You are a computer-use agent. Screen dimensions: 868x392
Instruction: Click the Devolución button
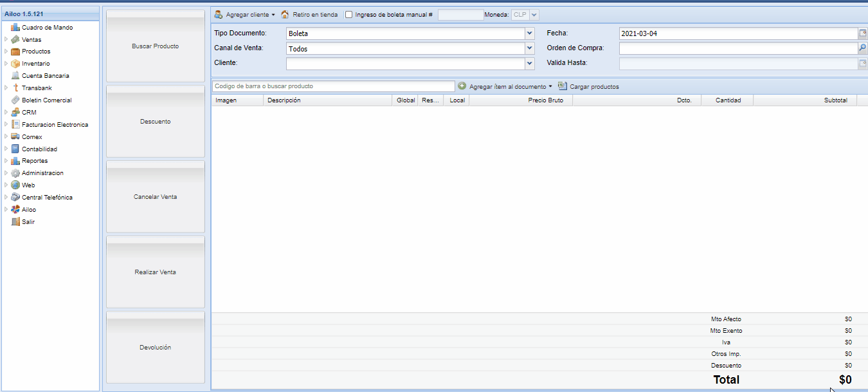(x=156, y=347)
